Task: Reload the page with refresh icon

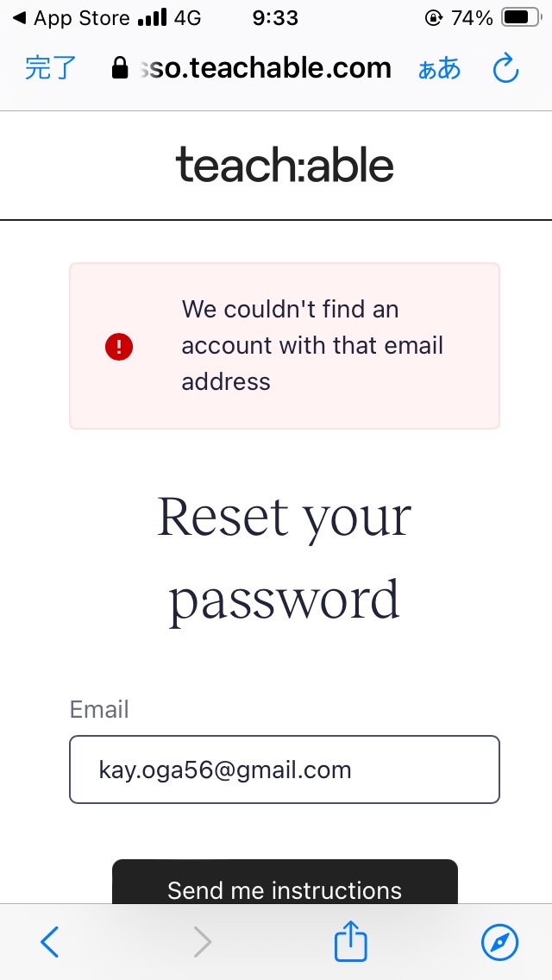Action: click(505, 68)
